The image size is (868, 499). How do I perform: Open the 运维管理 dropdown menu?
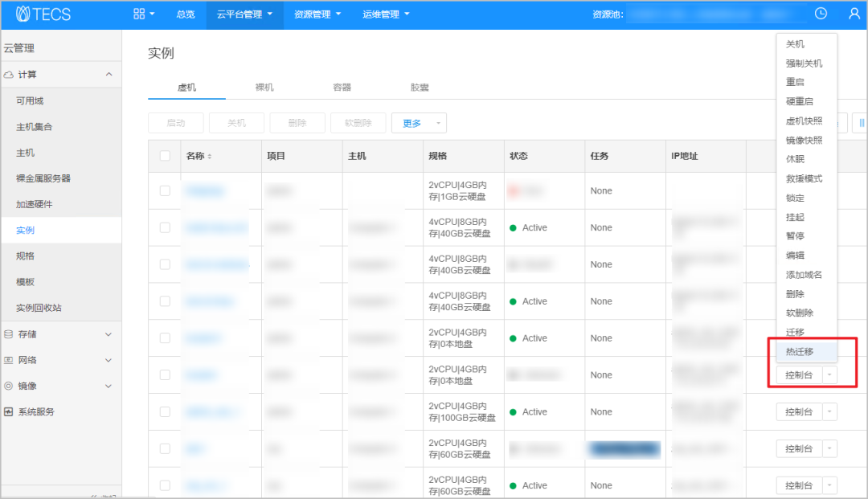[x=386, y=14]
